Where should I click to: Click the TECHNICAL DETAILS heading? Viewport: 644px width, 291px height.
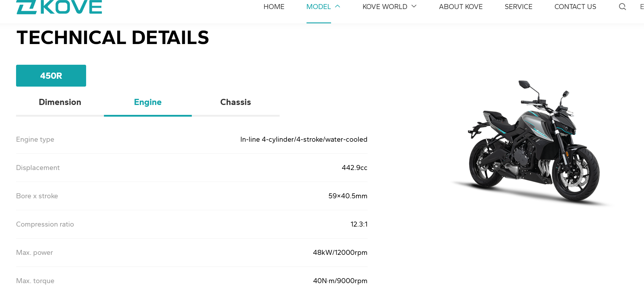pyautogui.click(x=113, y=37)
